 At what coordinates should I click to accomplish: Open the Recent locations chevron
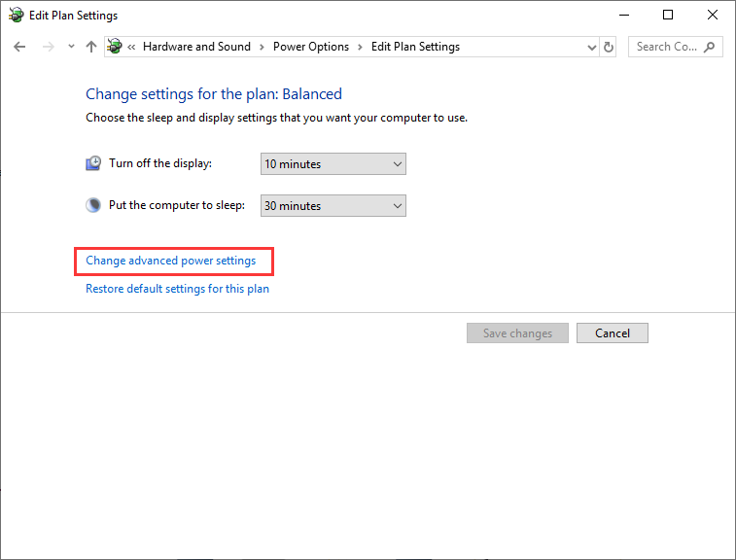71,47
